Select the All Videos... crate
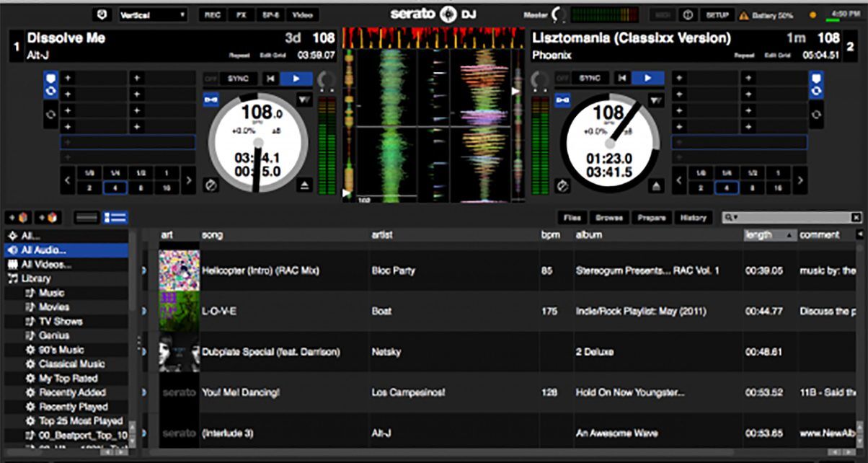The width and height of the screenshot is (868, 463). point(66,265)
